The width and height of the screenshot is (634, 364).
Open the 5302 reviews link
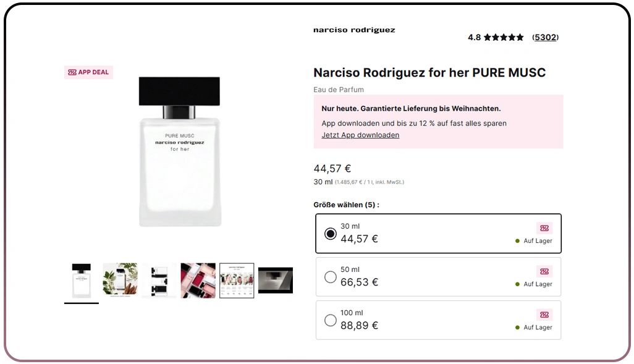(545, 37)
